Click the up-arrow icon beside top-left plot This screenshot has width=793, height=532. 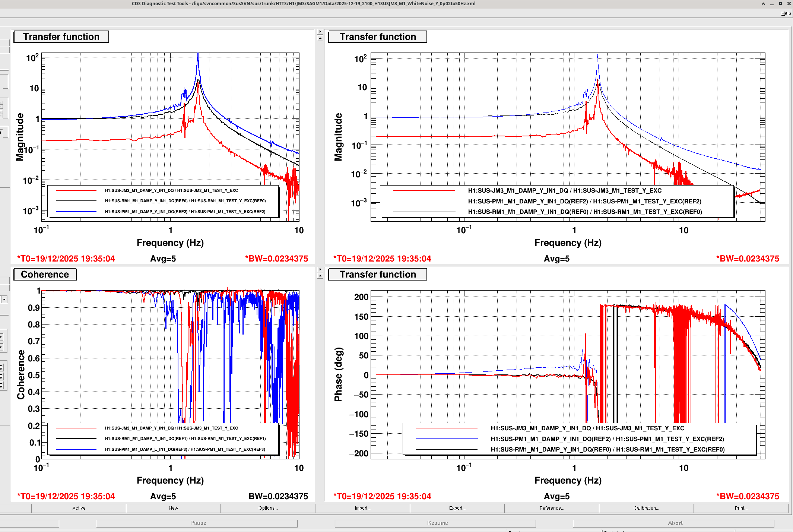tap(320, 38)
